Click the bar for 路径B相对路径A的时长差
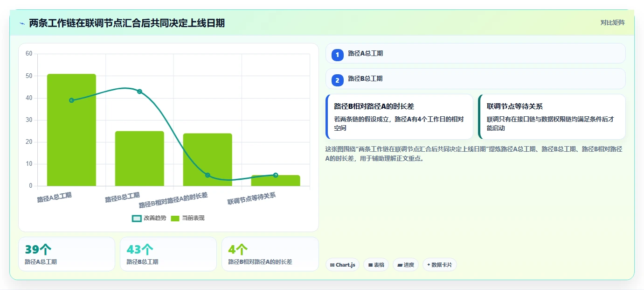The width and height of the screenshot is (644, 290). (x=208, y=160)
